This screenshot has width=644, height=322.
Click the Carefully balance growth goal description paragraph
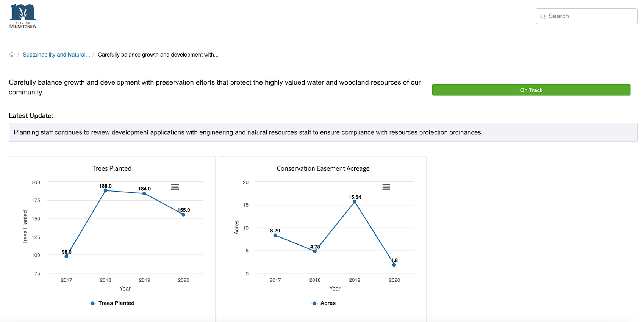215,87
